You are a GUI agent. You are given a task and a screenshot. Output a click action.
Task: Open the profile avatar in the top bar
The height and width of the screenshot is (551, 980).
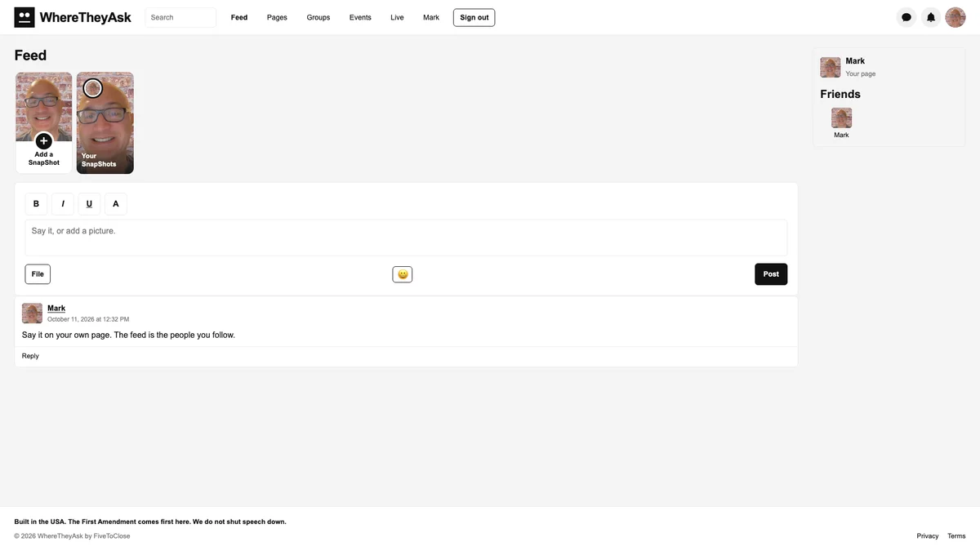click(955, 17)
